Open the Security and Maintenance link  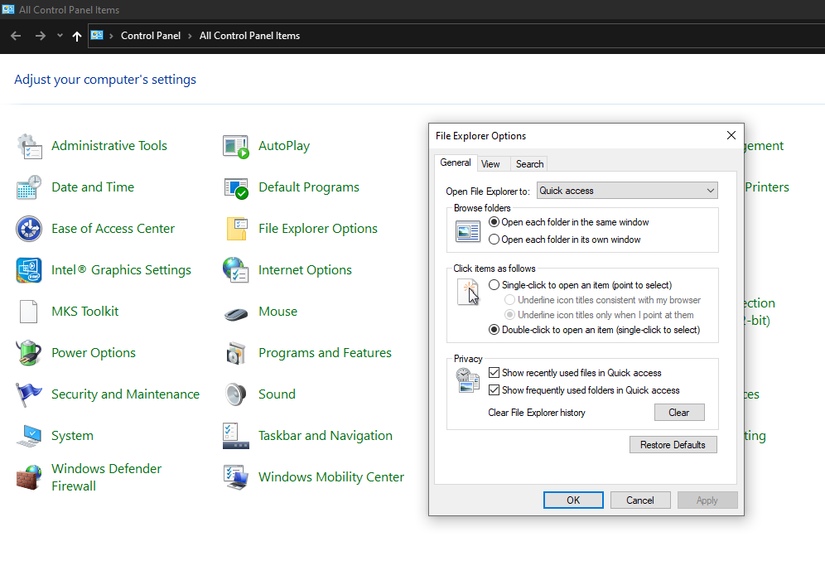[x=125, y=395]
